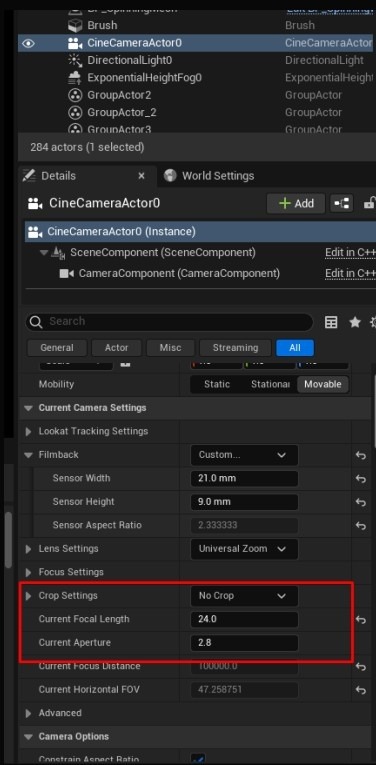Reset Sensor Width to default
376x765 pixels.
361,479
